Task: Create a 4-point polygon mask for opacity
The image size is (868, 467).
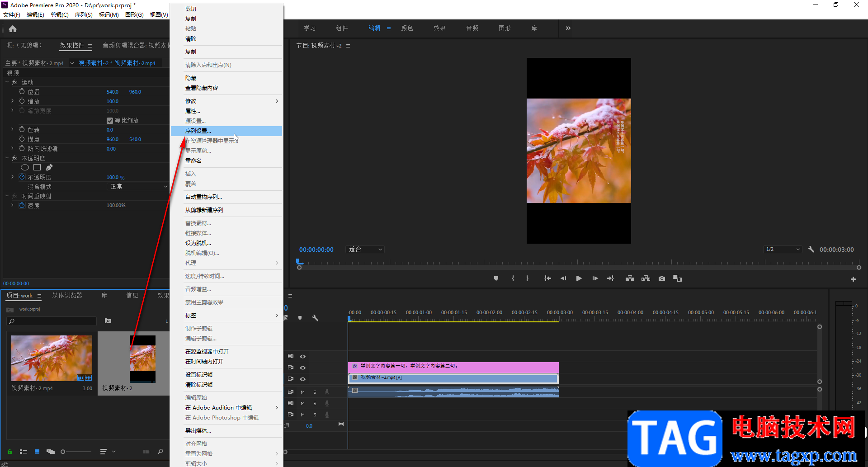Action: [37, 167]
